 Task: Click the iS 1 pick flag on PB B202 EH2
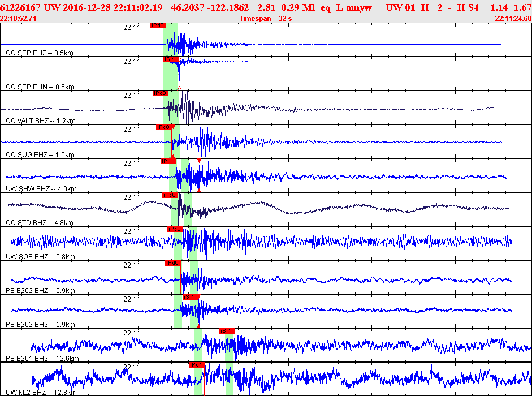coord(189,297)
